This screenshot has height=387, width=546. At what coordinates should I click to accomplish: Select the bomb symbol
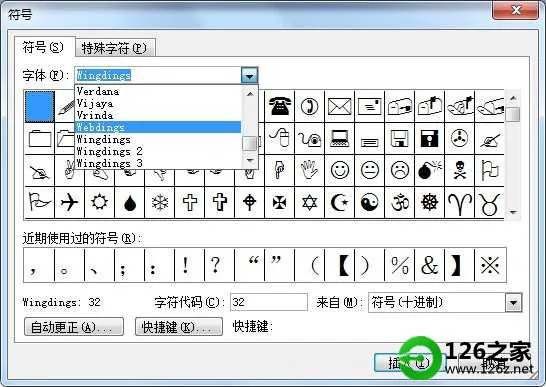point(429,170)
